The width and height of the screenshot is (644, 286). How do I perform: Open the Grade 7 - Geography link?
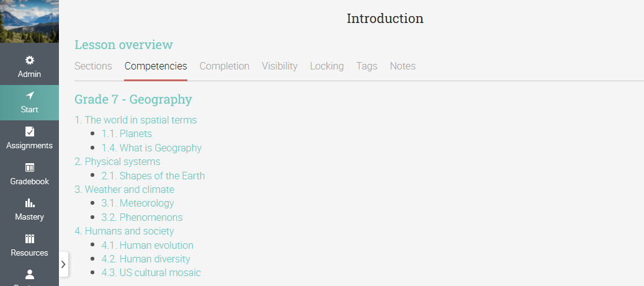(133, 99)
